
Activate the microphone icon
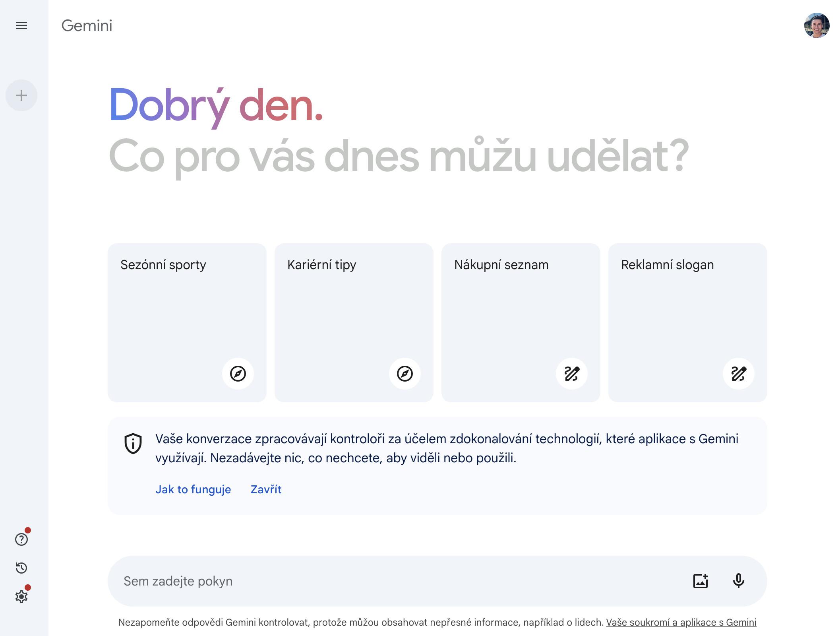738,581
